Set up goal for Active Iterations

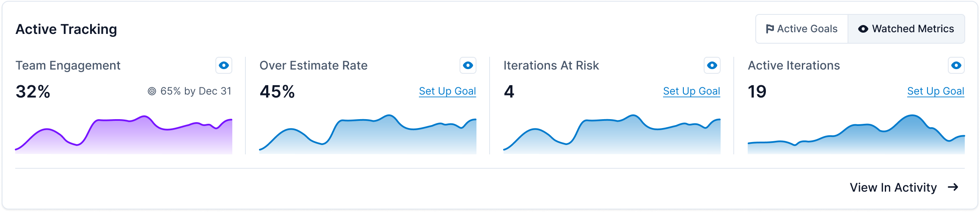936,91
